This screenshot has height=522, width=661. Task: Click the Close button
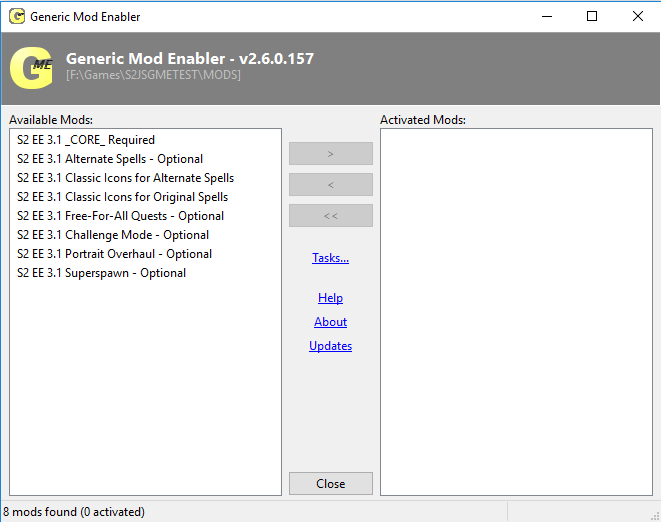tap(330, 484)
